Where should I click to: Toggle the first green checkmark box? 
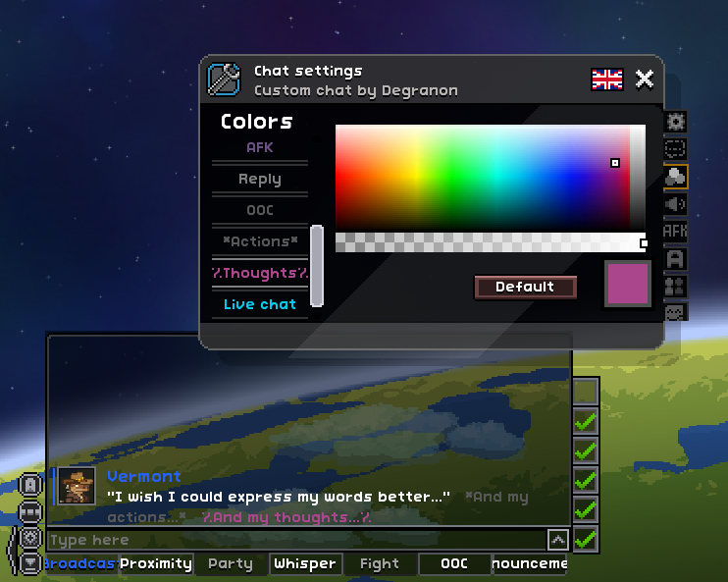pos(586,422)
